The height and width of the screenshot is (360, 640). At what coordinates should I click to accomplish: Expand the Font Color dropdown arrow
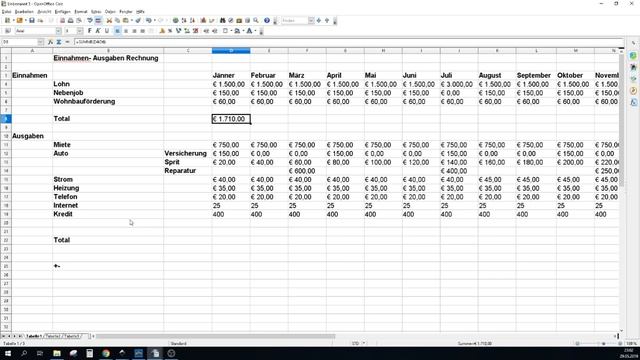[x=256, y=31]
